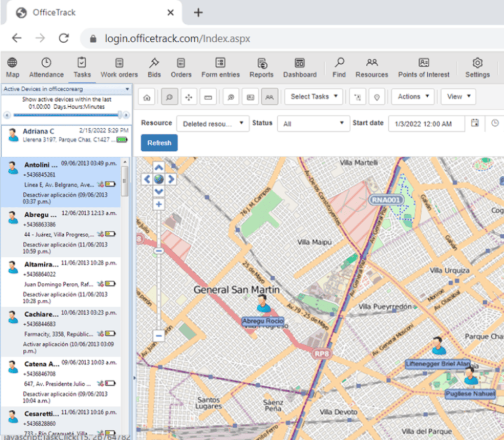Open Form entries section
Image resolution: width=504 pixels, height=440 pixels.
220,68
